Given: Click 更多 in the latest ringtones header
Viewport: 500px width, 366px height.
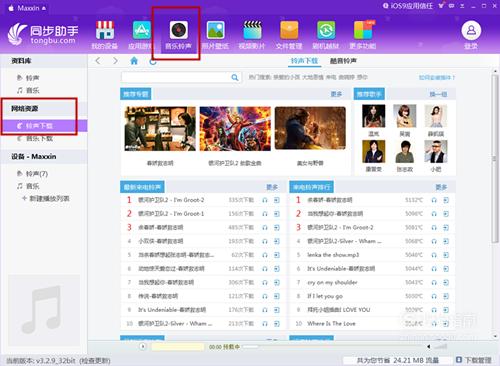Looking at the screenshot, I should pyautogui.click(x=272, y=187).
